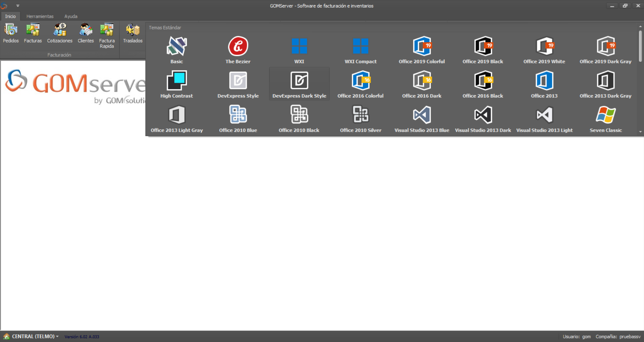Switch to the Herramientas tab
This screenshot has width=644, height=342.
[40, 16]
